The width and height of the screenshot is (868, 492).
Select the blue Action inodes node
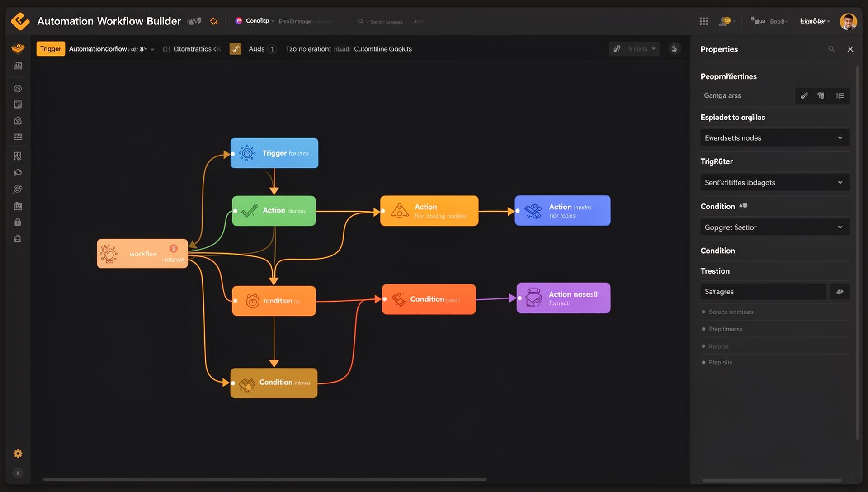click(x=562, y=210)
